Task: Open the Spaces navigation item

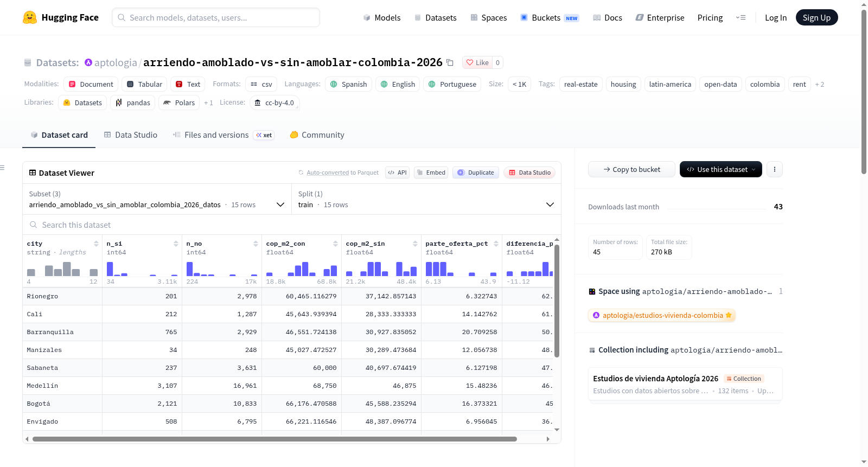Action: click(489, 17)
